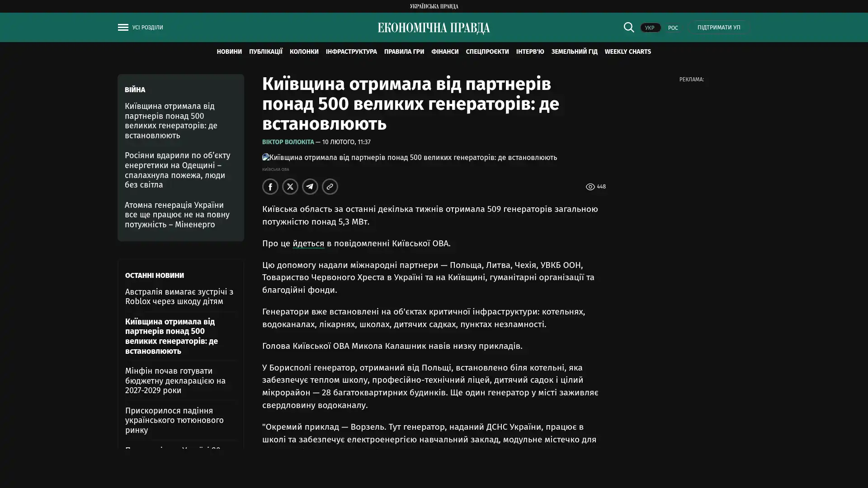Switch language to УКР
The image size is (868, 488).
click(x=650, y=28)
